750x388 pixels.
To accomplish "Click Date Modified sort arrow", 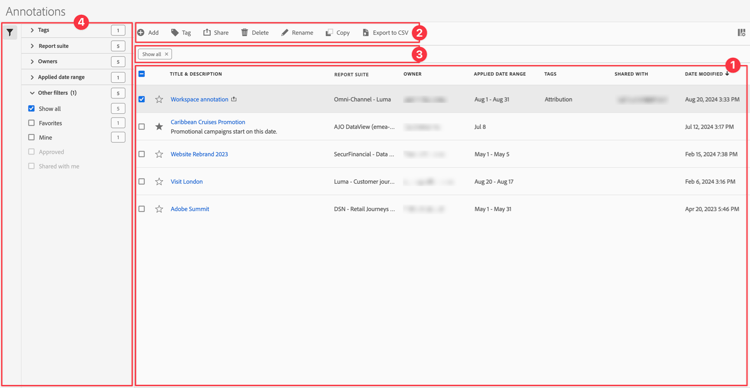I will (x=727, y=74).
